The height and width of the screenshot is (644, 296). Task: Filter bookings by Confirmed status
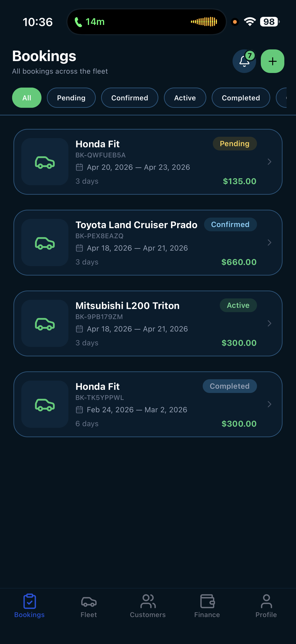(x=130, y=98)
